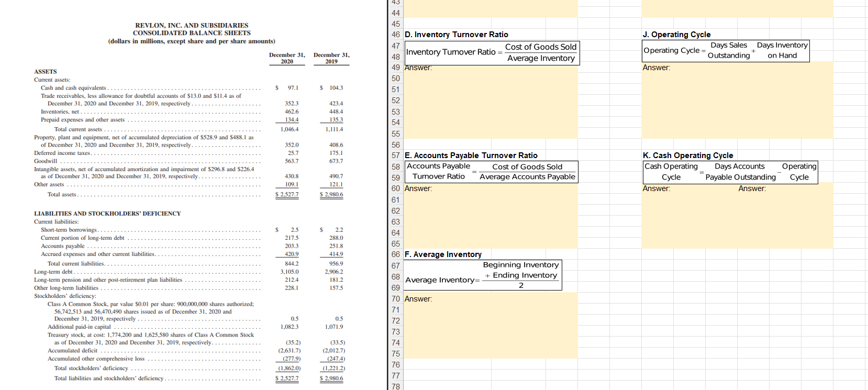Click the orange answer area under section J Operating Cycle

(x=737, y=100)
